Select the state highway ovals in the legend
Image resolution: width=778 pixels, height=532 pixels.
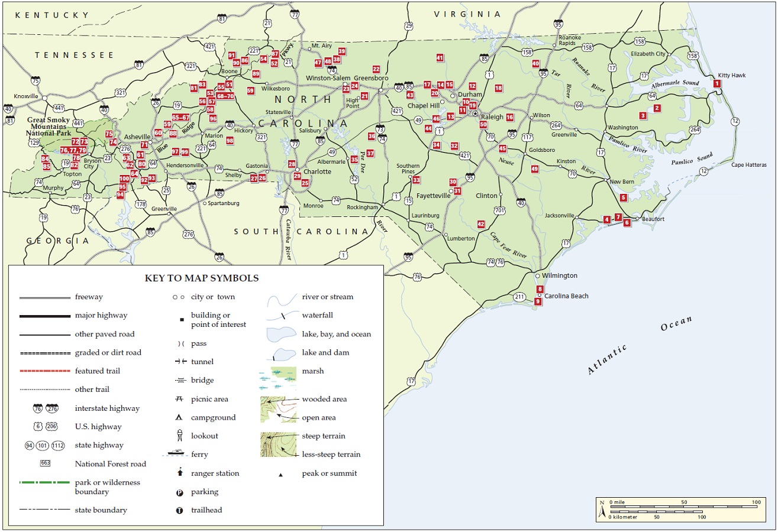[45, 445]
